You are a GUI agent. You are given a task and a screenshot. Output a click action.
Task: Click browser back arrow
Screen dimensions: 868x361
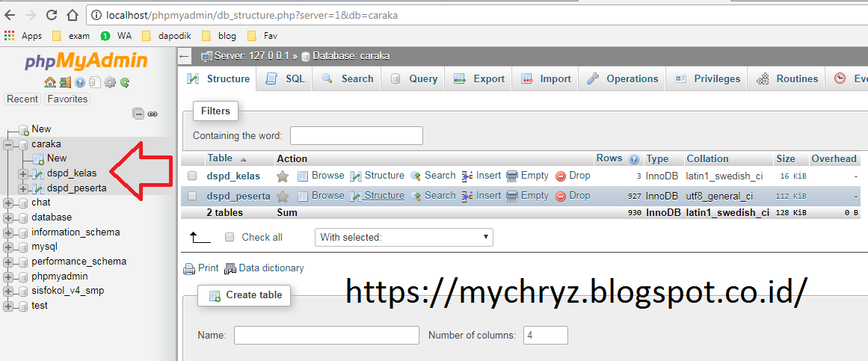pos(10,15)
